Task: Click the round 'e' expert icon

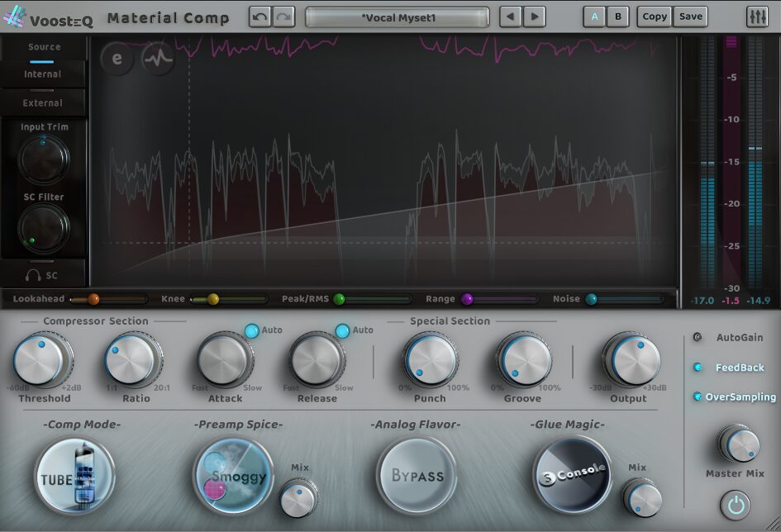Action: pos(117,59)
